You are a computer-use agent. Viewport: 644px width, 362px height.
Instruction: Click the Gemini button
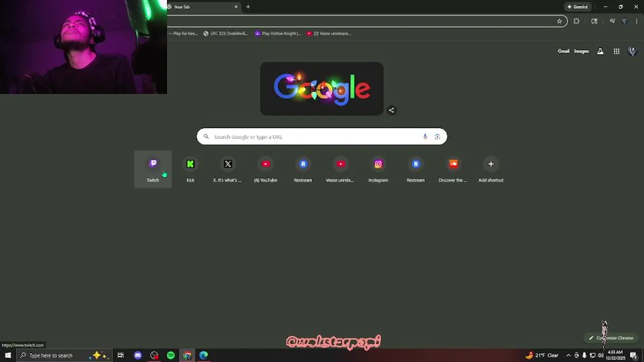[578, 7]
